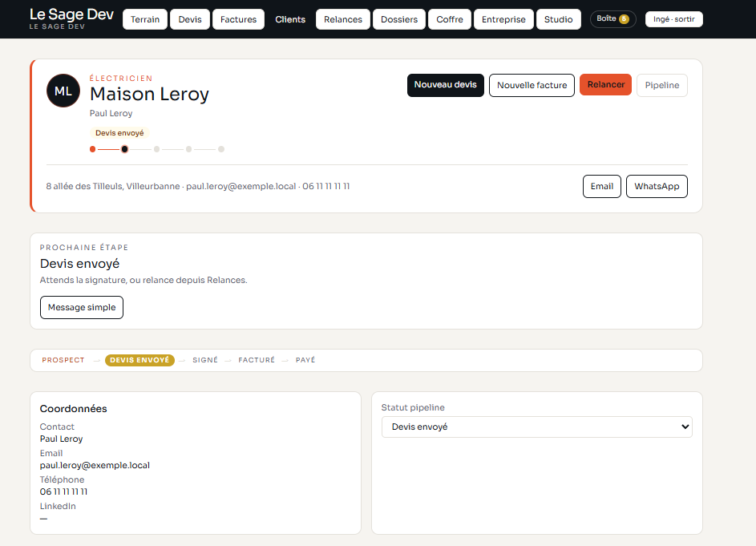
Task: Open the Devis section
Action: [190, 19]
